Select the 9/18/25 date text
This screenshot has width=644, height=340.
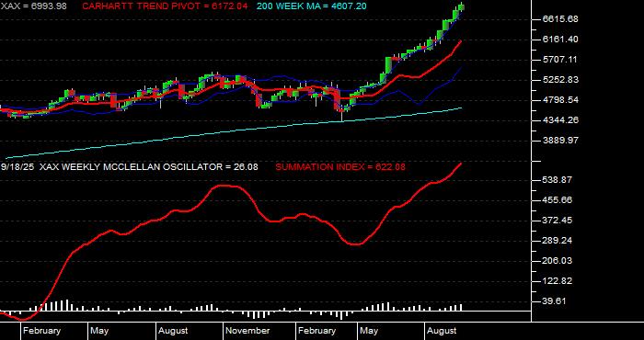(17, 167)
